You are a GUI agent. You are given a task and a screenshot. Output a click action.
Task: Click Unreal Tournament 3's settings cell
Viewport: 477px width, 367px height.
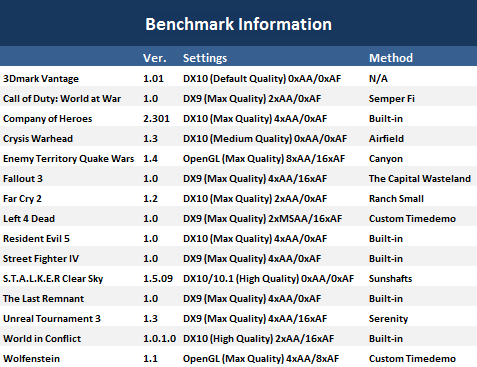[255, 319]
